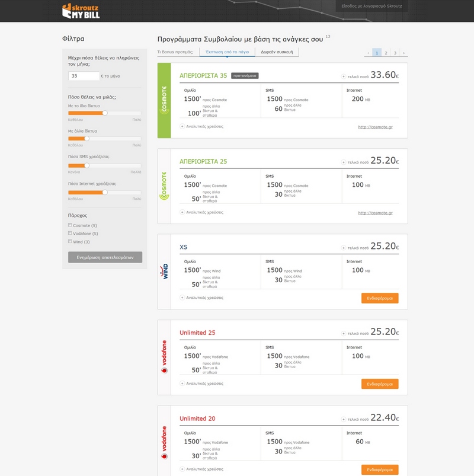Select the Έκπτωση από το πάγιο tab

pyautogui.click(x=227, y=52)
